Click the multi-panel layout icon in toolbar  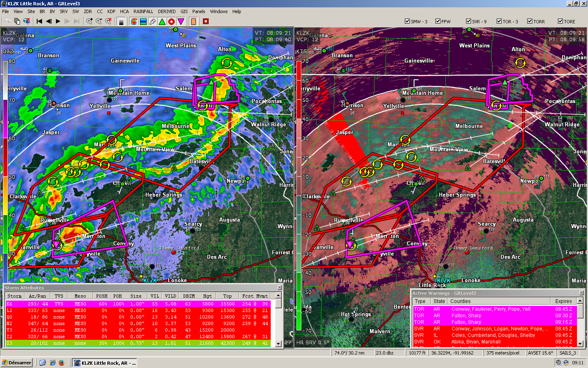(17, 21)
